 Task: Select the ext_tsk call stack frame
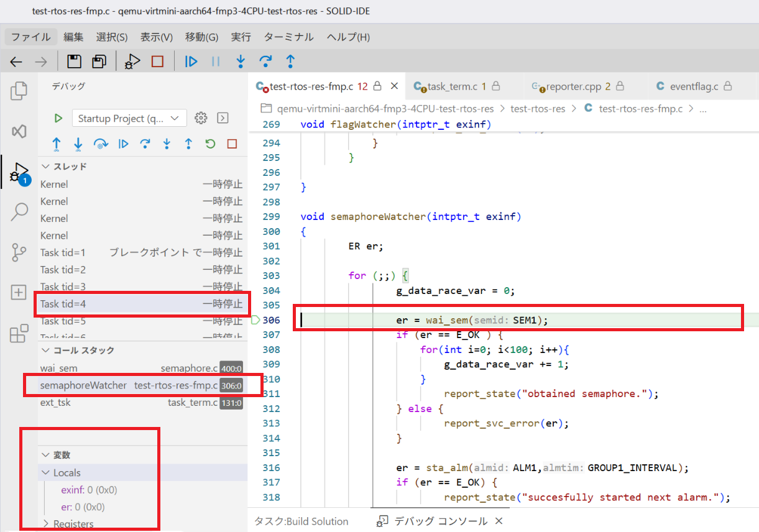56,403
